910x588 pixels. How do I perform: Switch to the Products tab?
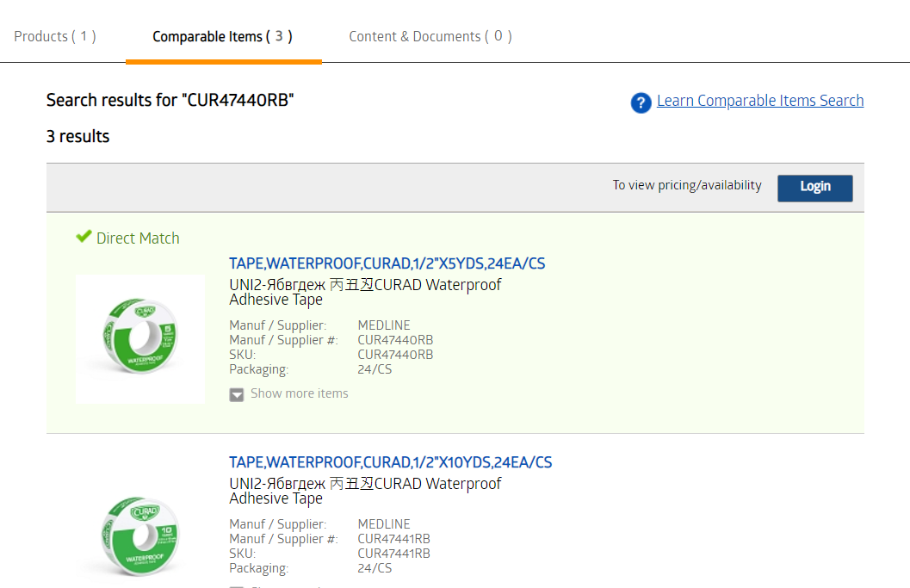tap(55, 36)
